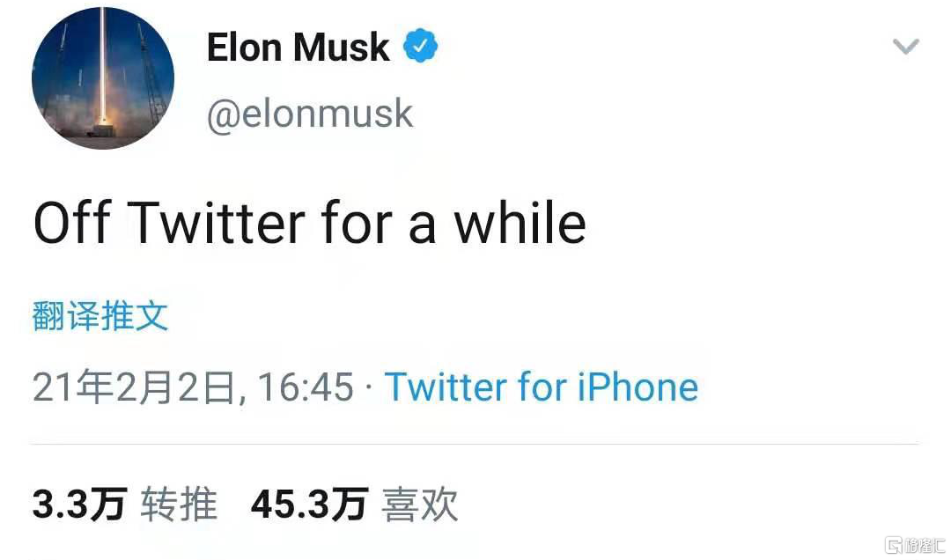Image resolution: width=951 pixels, height=560 pixels.
Task: Open the 喜欢 likes list label
Action: point(420,505)
